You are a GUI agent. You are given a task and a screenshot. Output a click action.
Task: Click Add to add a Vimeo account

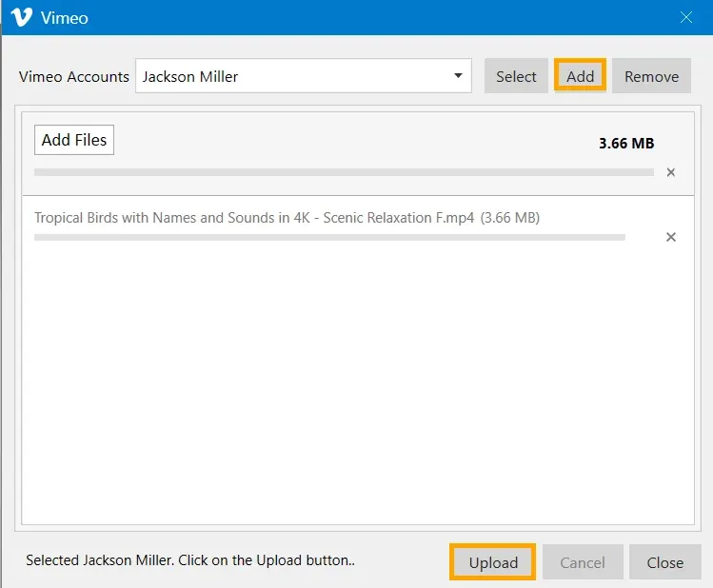(581, 76)
